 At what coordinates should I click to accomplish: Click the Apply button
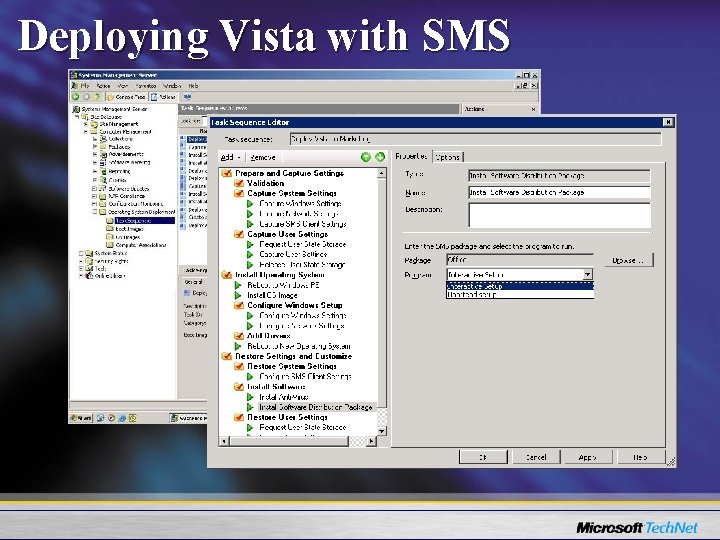click(588, 457)
